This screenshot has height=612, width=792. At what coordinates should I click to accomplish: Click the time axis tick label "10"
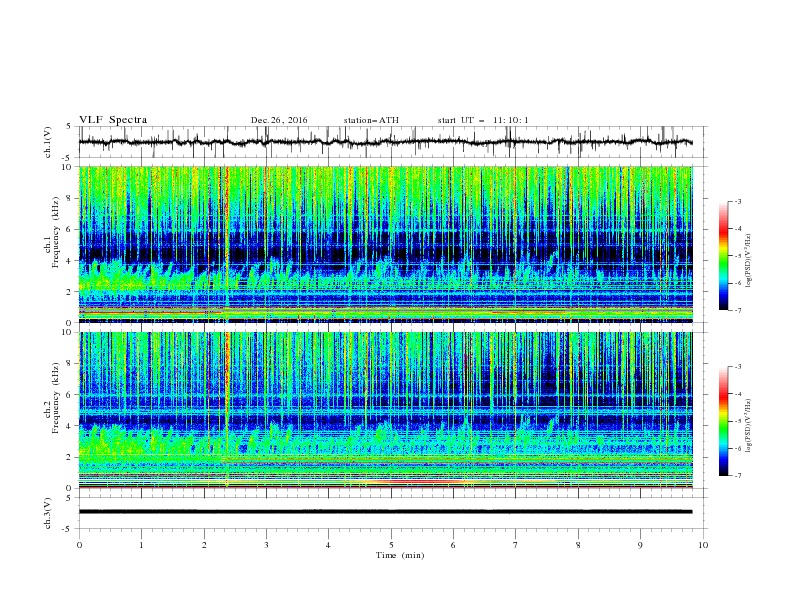703,545
